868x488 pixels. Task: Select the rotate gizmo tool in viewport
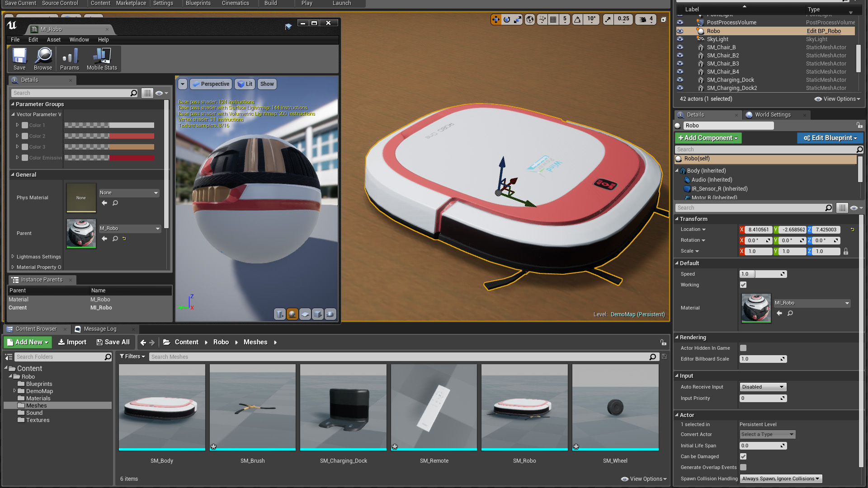point(507,19)
